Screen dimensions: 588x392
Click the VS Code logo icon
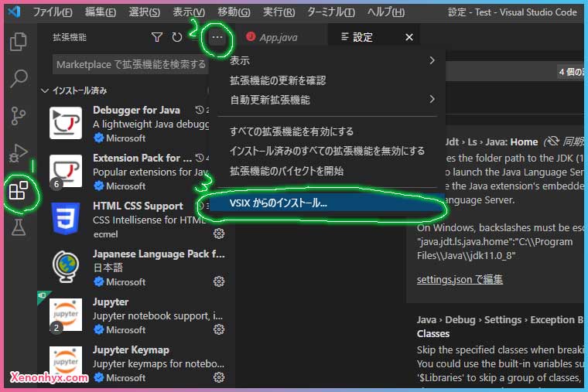click(14, 12)
